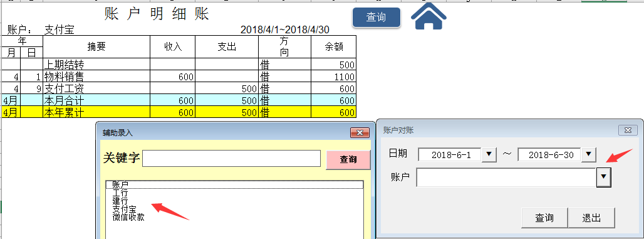Select the balance cell showing 1100
The image size is (644, 239).
333,76
